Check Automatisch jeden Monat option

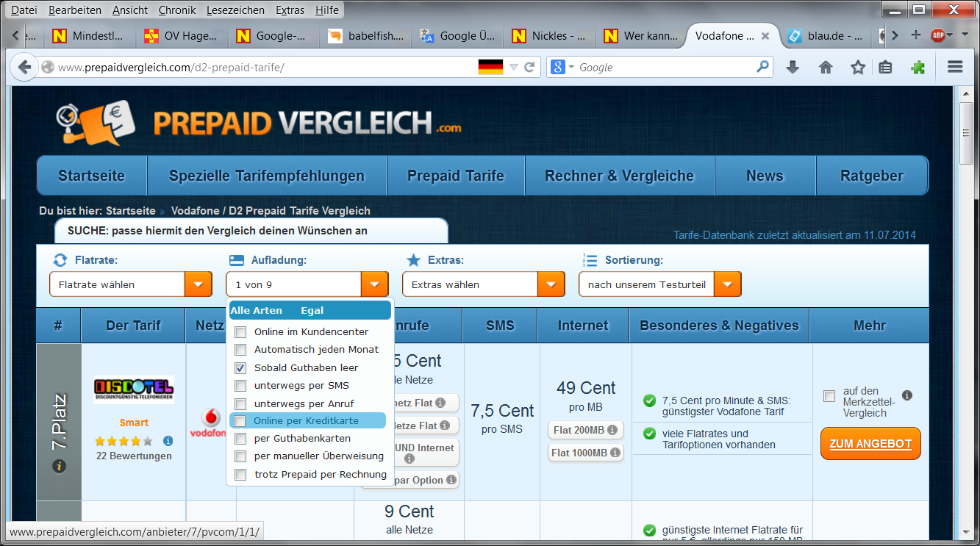click(x=240, y=350)
